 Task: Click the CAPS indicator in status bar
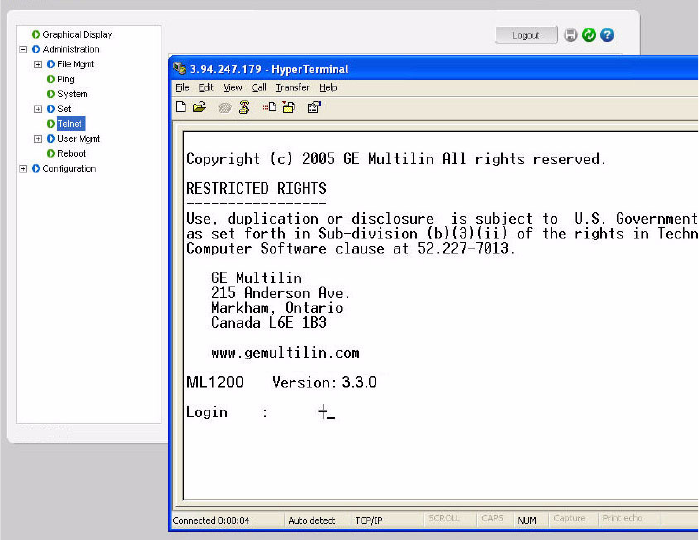[492, 518]
